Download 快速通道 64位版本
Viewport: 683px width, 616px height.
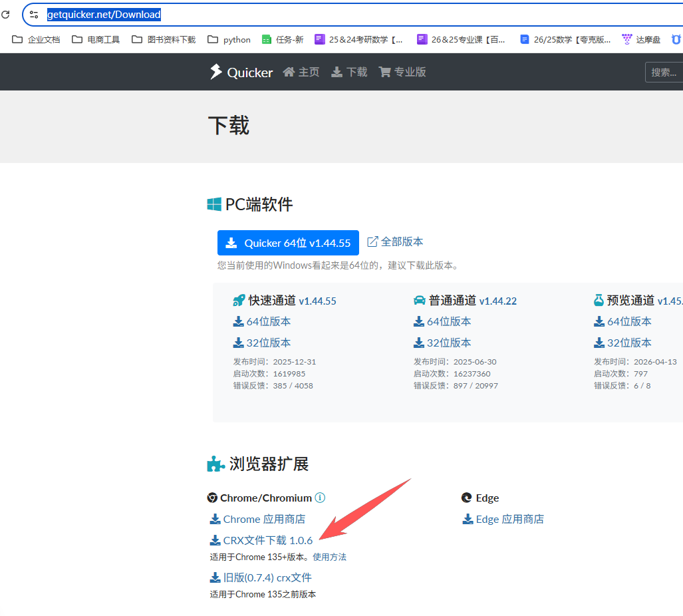[262, 321]
